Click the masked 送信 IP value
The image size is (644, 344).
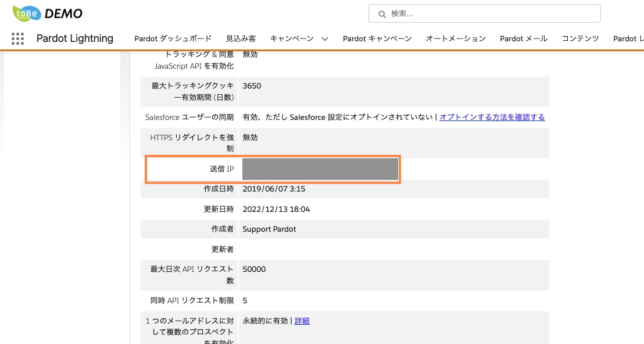coord(320,169)
